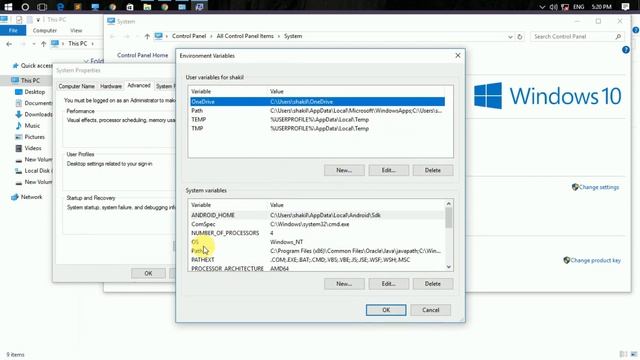
Task: Open File Explorer from the taskbar
Action: (147, 7)
